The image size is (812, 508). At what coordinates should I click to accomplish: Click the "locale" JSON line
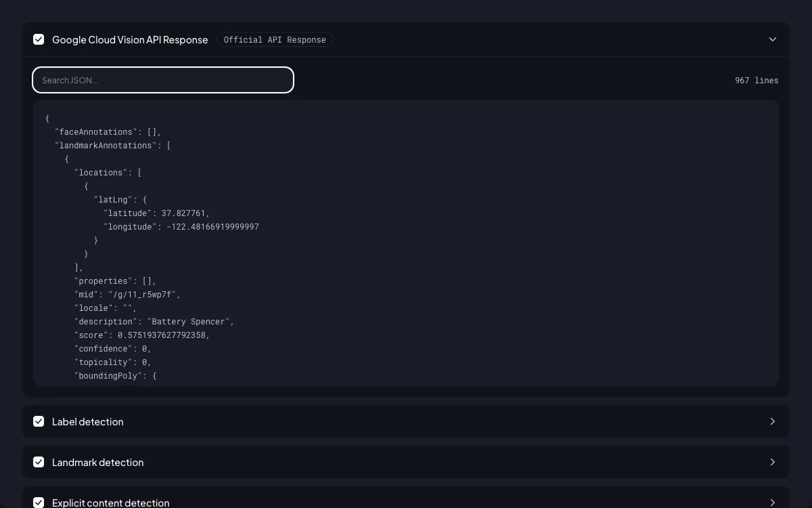coord(106,308)
